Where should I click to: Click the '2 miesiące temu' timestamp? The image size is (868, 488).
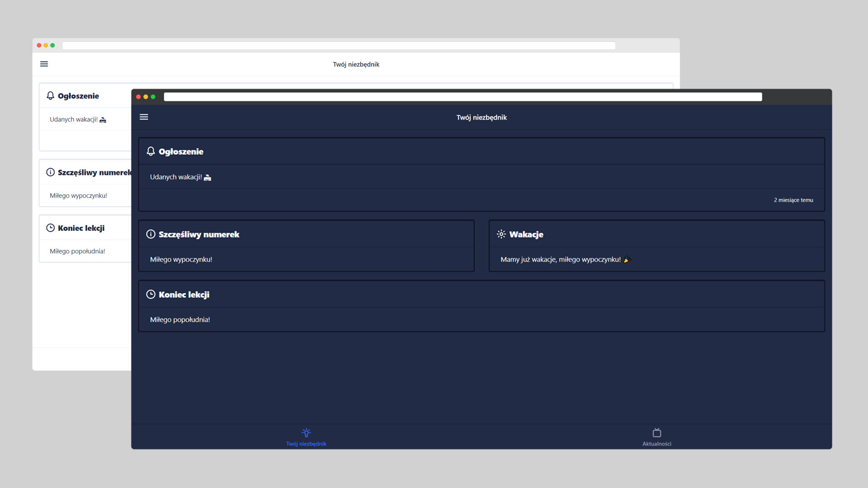793,200
